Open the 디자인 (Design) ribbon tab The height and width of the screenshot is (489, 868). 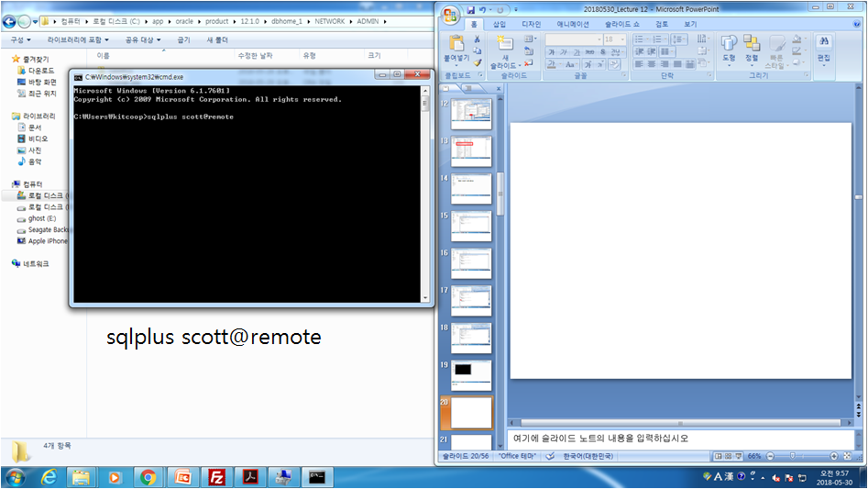(531, 24)
